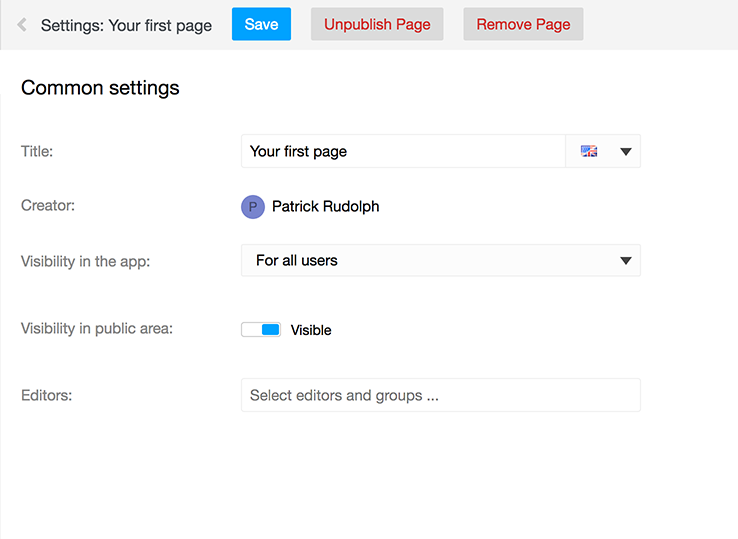The width and height of the screenshot is (738, 539).
Task: Click the 'Settings: Your first page' header title
Action: pyautogui.click(x=126, y=25)
